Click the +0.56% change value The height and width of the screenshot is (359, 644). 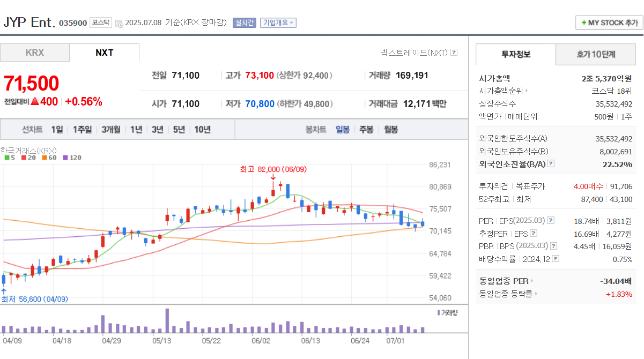click(x=83, y=101)
